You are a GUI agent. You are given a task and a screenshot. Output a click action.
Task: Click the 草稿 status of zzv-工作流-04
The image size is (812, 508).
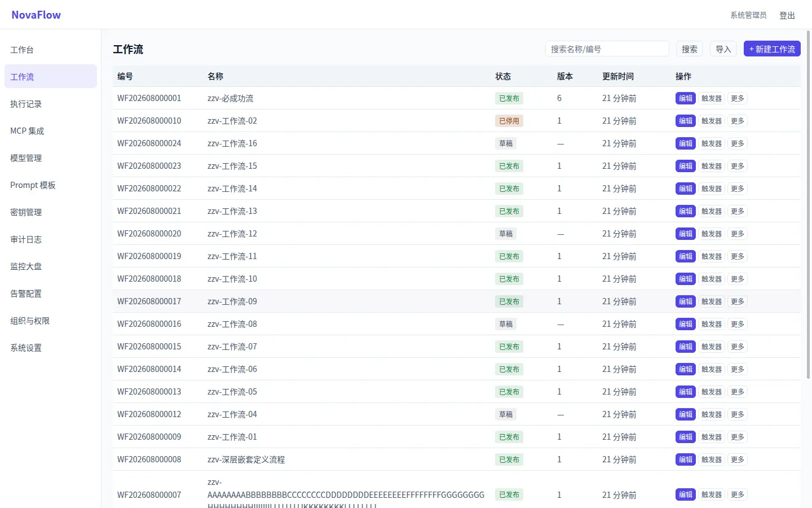(x=506, y=414)
